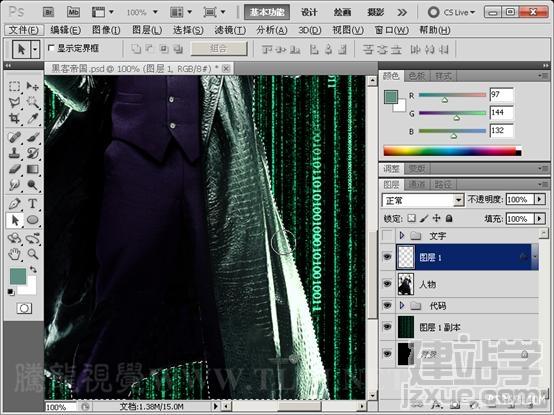Select the 3D Camera Orbit tool
This screenshot has height=415, width=554.
coord(33,238)
